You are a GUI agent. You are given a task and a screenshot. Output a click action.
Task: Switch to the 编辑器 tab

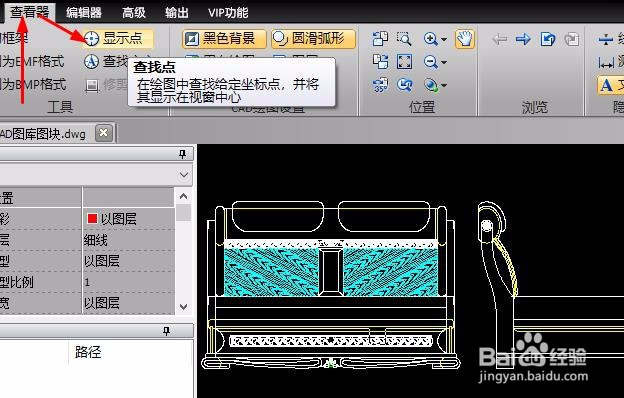pos(84,13)
